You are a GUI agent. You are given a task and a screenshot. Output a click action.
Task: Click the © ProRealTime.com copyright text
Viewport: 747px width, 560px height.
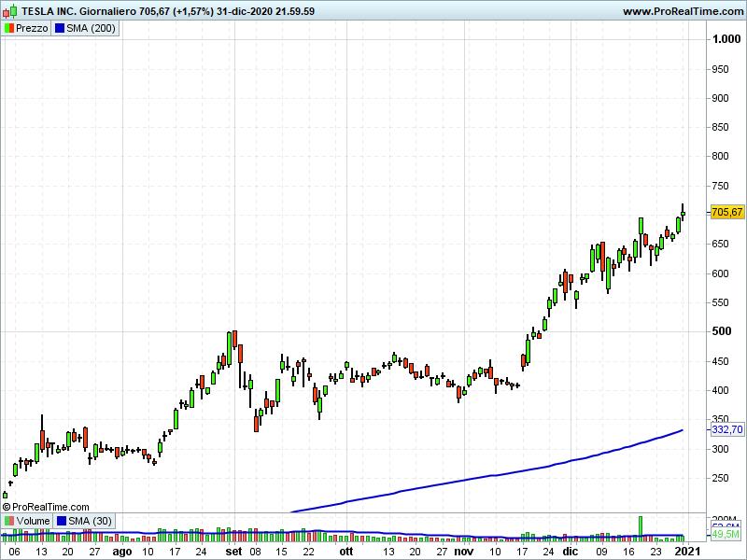46,507
